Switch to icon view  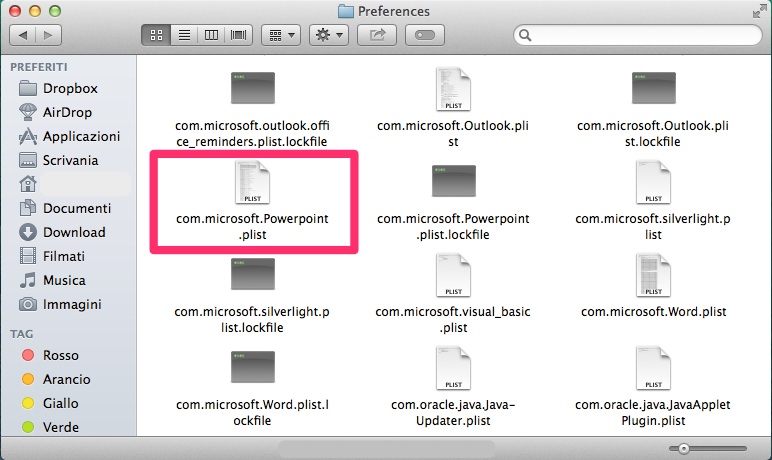coord(156,35)
